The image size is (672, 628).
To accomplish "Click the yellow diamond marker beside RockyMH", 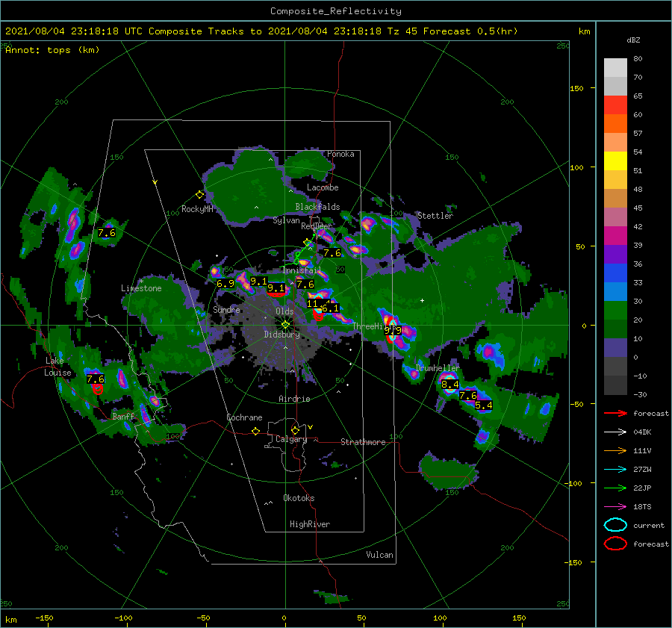I will (199, 195).
